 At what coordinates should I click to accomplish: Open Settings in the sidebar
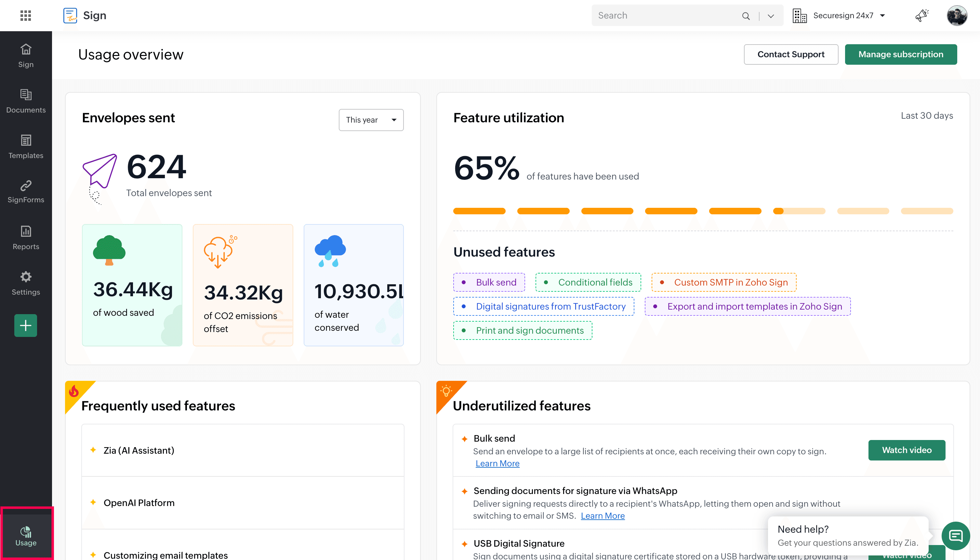[x=26, y=283]
